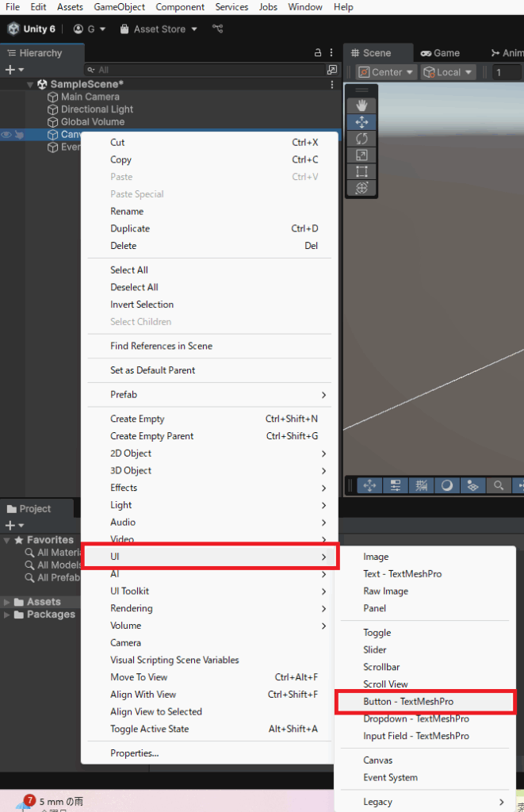The image size is (524, 812).
Task: Open the Project plus create dropdown
Action: (14, 525)
